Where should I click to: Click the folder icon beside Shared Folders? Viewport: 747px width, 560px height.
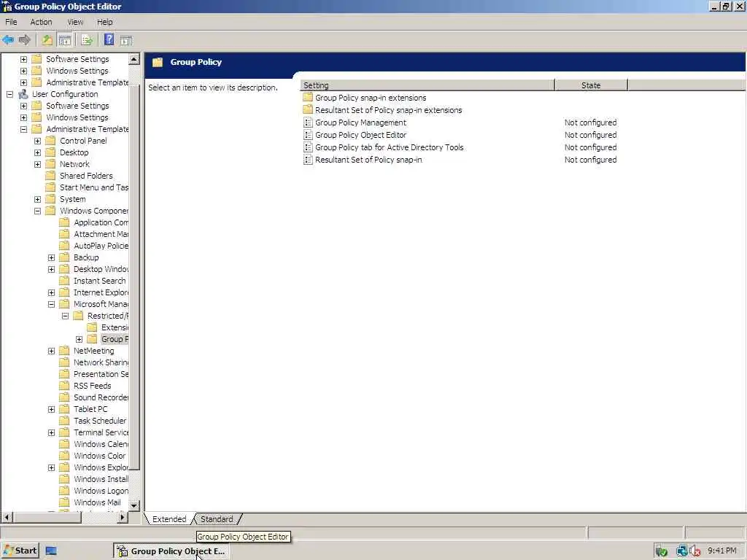tap(50, 176)
